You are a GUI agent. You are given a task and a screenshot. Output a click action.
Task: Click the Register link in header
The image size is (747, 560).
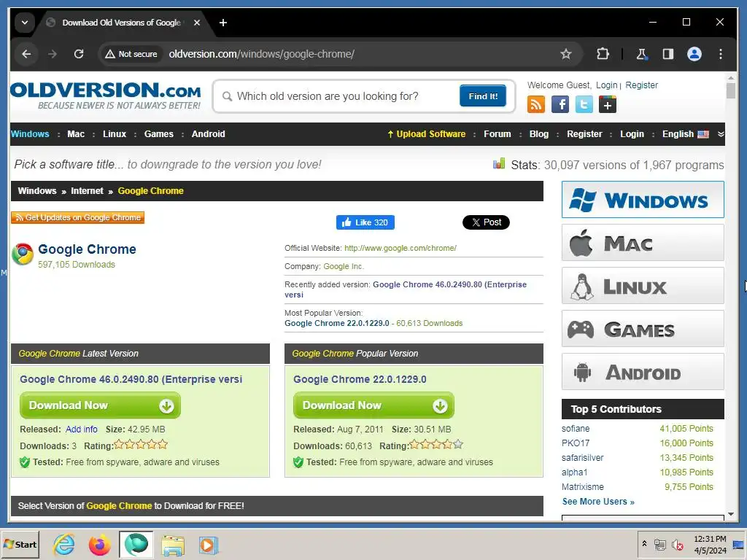click(641, 85)
